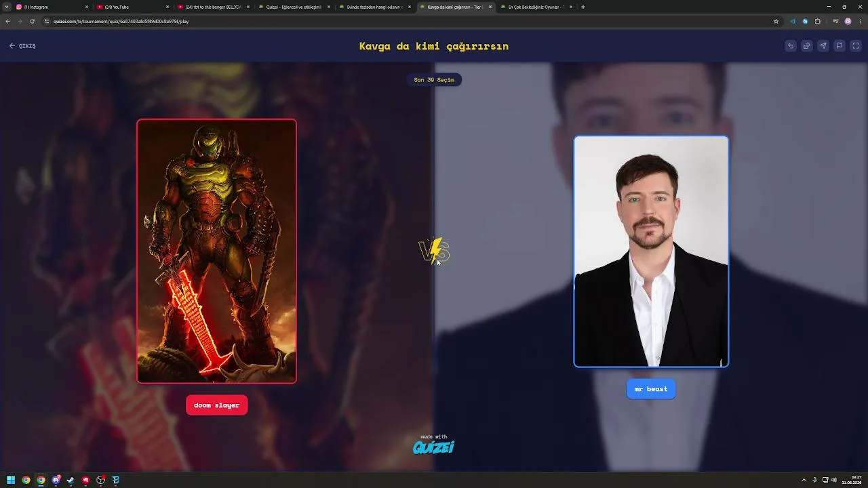This screenshot has width=868, height=488.
Task: Reload the page
Action: (32, 21)
